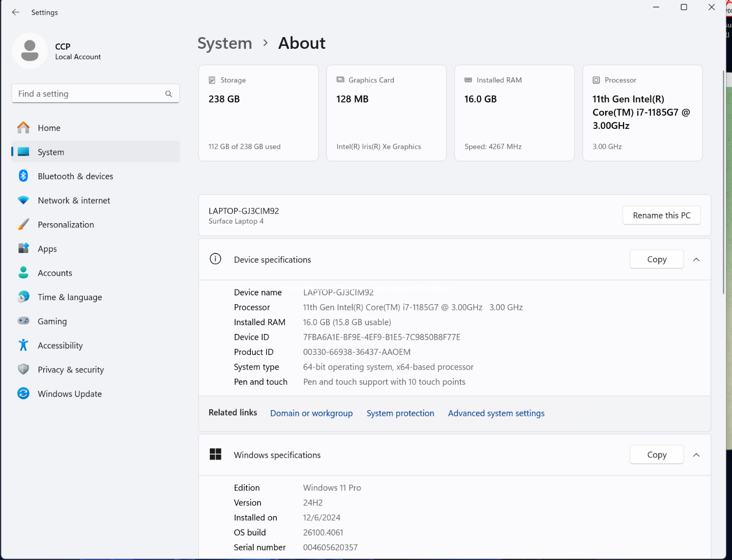Click the Bluetooth icon in sidebar
Screen dimensions: 732x560
coord(23,176)
